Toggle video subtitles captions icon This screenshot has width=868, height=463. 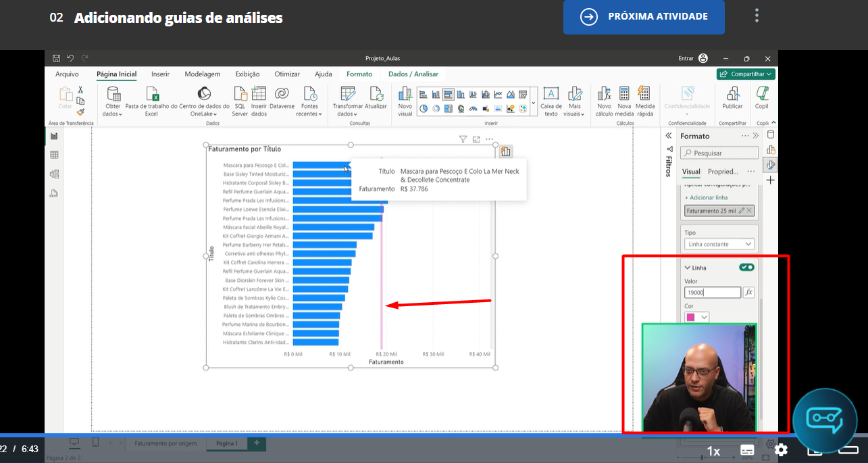(747, 450)
